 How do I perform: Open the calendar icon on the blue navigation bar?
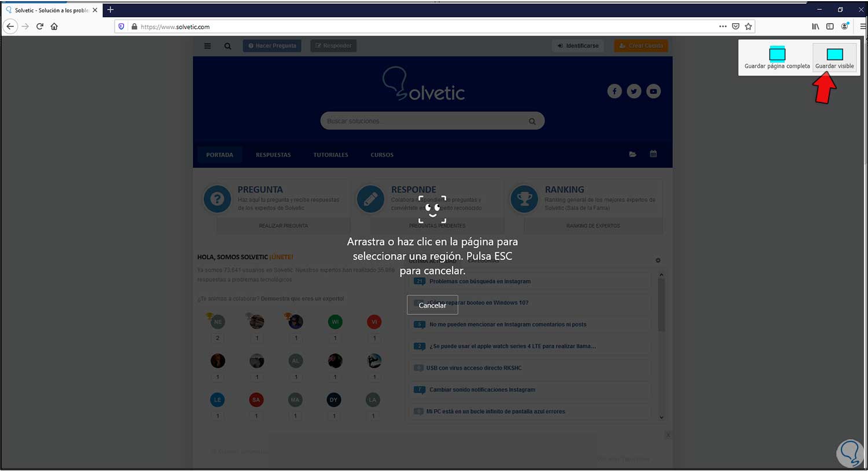click(653, 154)
